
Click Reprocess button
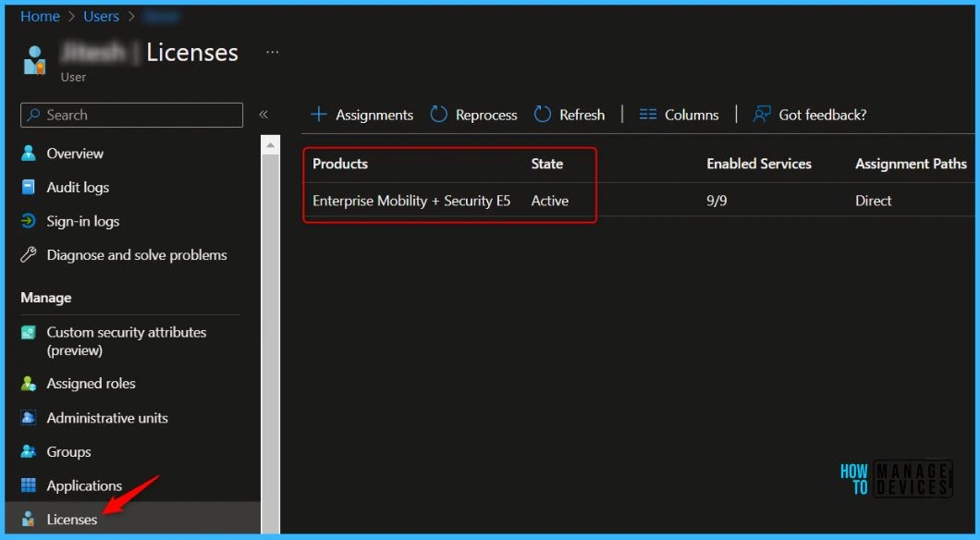click(x=473, y=115)
